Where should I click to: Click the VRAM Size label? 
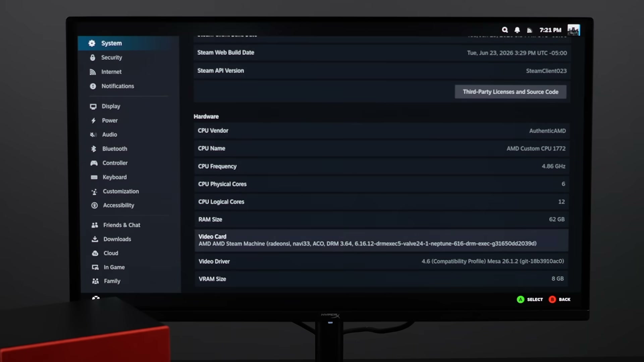[212, 279]
